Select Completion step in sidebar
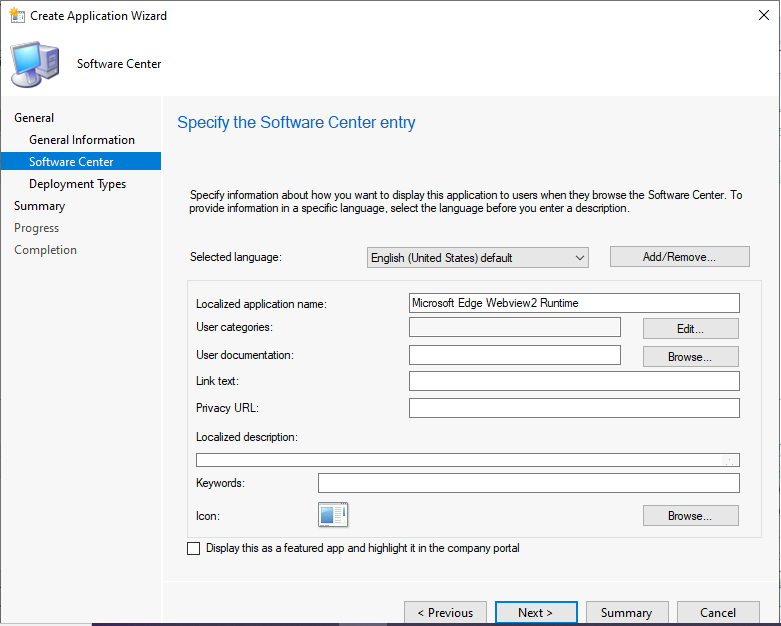This screenshot has width=781, height=626. pyautogui.click(x=45, y=250)
